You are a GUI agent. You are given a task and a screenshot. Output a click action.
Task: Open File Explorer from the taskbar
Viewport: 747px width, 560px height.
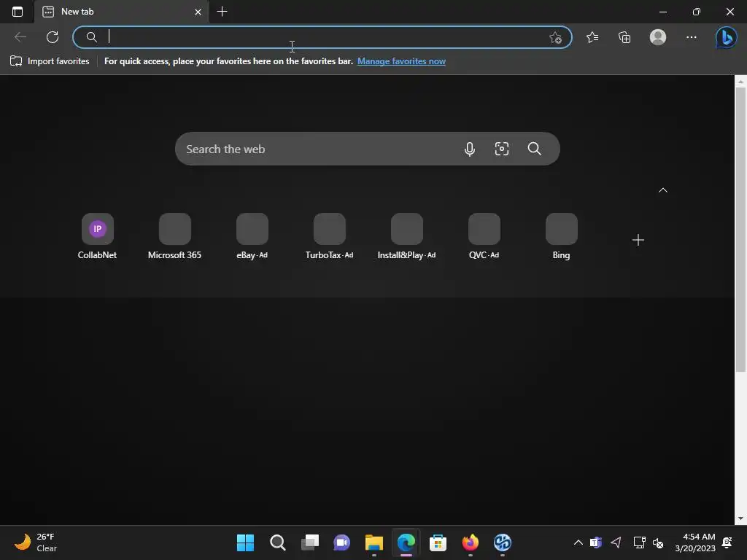[x=374, y=542]
